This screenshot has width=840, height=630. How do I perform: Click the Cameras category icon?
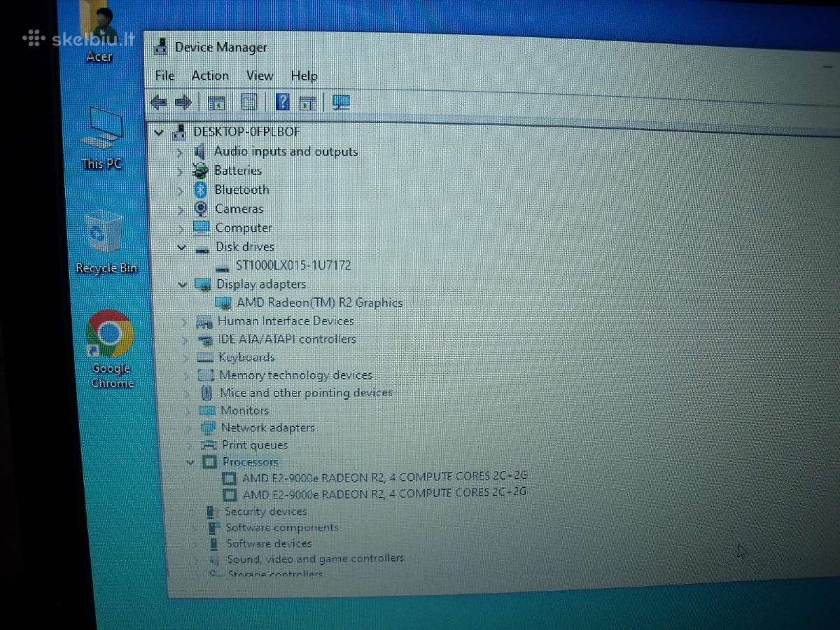coord(201,208)
